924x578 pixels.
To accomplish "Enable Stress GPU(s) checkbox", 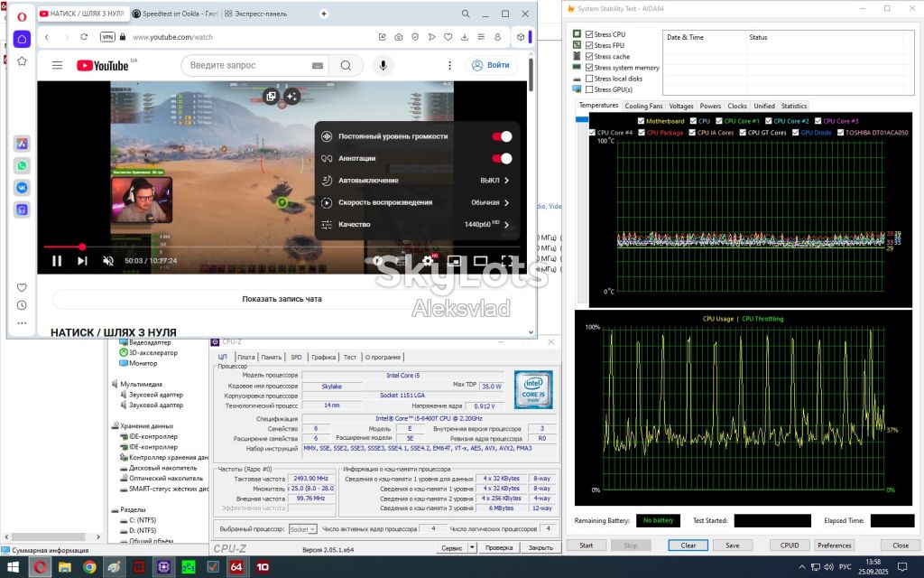I will tap(589, 89).
